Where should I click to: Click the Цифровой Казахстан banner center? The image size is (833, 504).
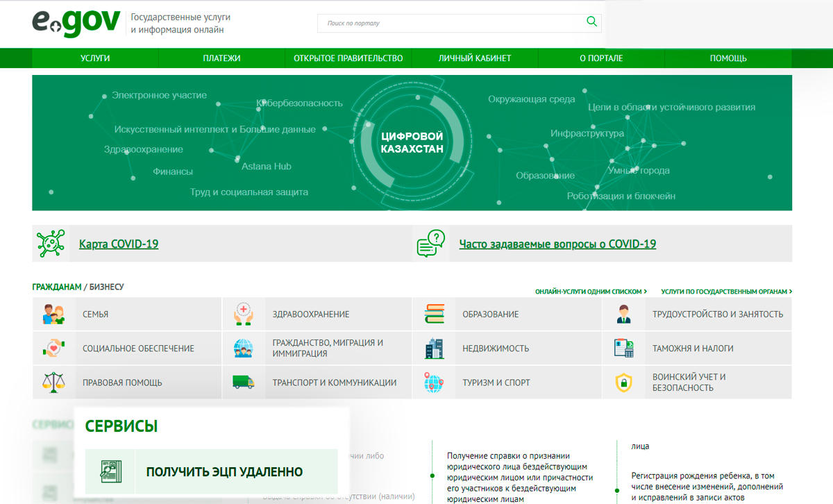[x=412, y=142]
